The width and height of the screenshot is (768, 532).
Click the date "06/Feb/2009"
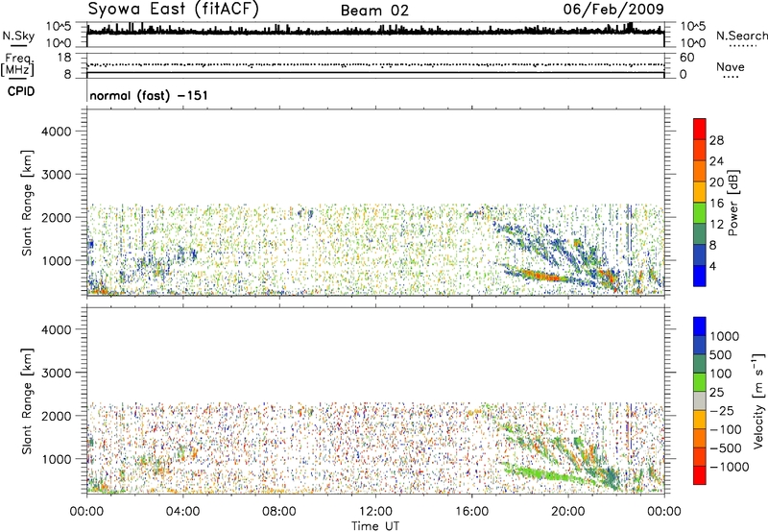click(x=613, y=10)
